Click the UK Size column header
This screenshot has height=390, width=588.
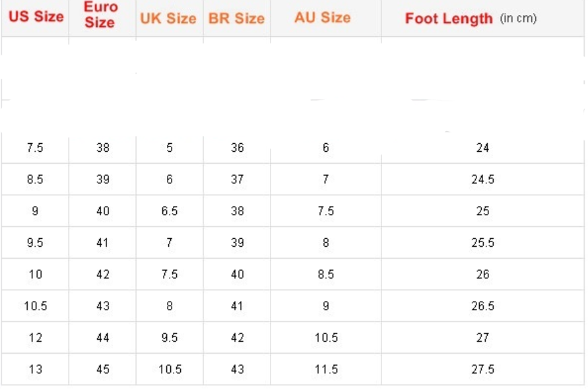pos(168,18)
